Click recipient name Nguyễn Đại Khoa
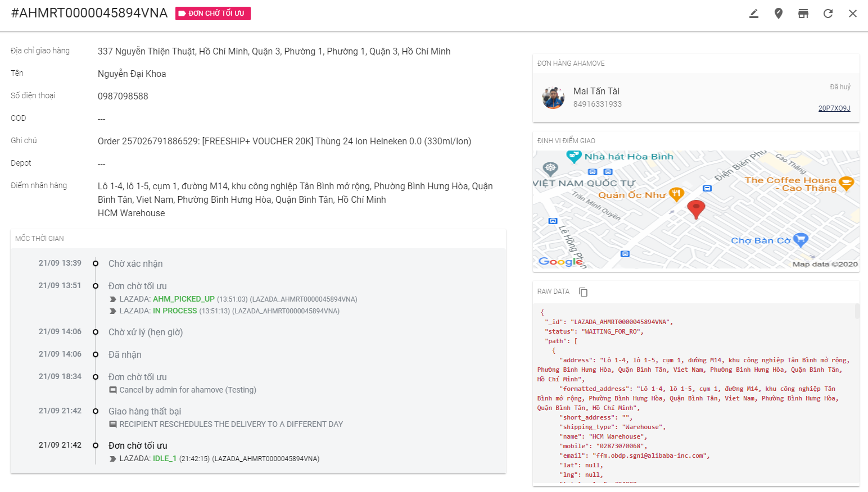 pos(132,74)
